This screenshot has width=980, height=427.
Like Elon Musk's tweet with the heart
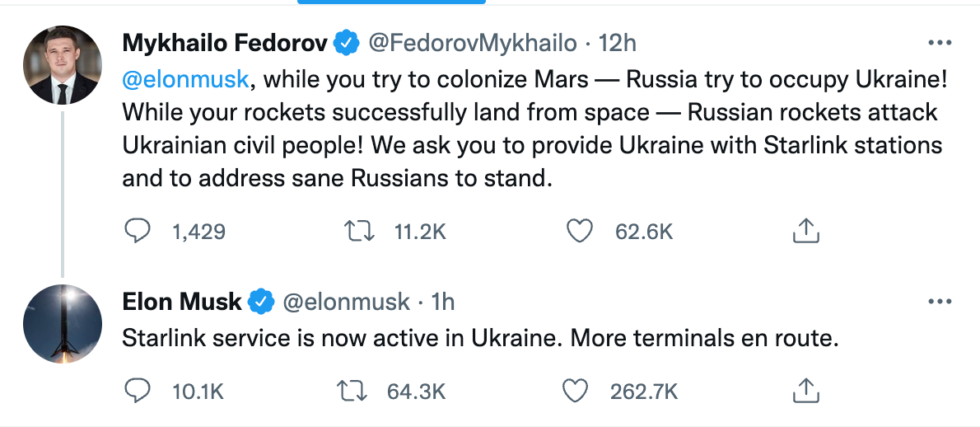pos(576,392)
